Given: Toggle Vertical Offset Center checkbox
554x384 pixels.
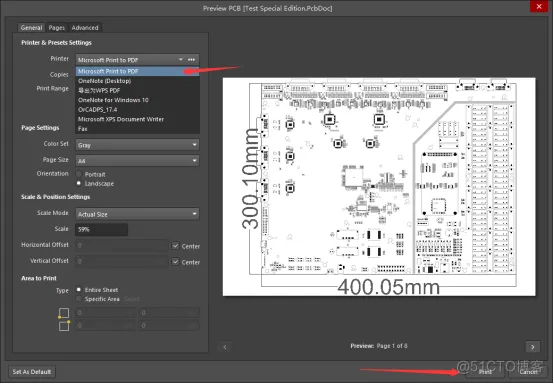Looking at the screenshot, I should [x=175, y=262].
